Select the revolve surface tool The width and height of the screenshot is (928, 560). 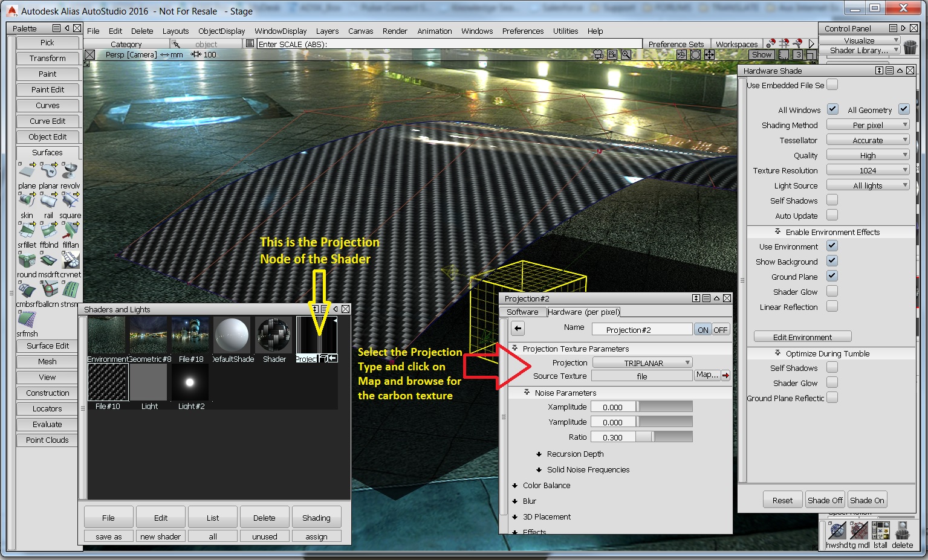(70, 171)
